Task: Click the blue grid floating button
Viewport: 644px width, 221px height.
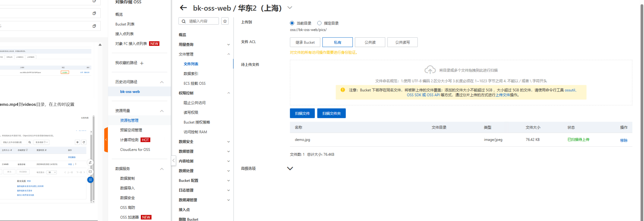Action: pos(90,180)
